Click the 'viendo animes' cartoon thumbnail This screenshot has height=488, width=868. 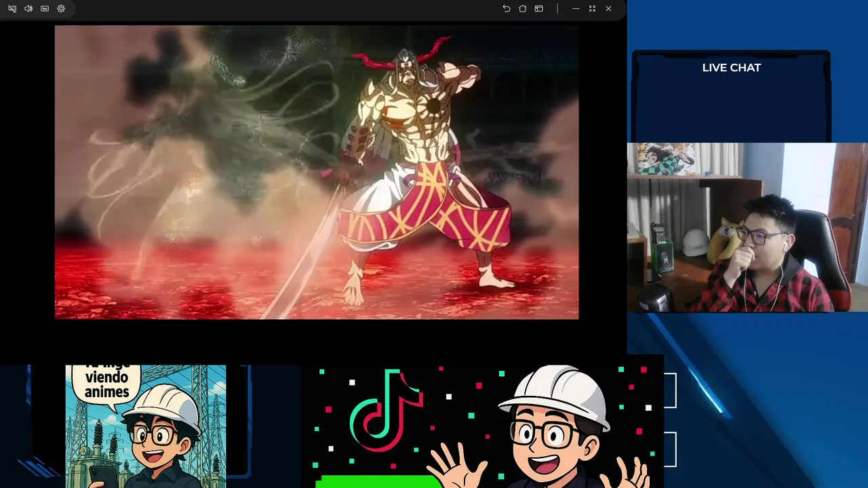[x=146, y=426]
